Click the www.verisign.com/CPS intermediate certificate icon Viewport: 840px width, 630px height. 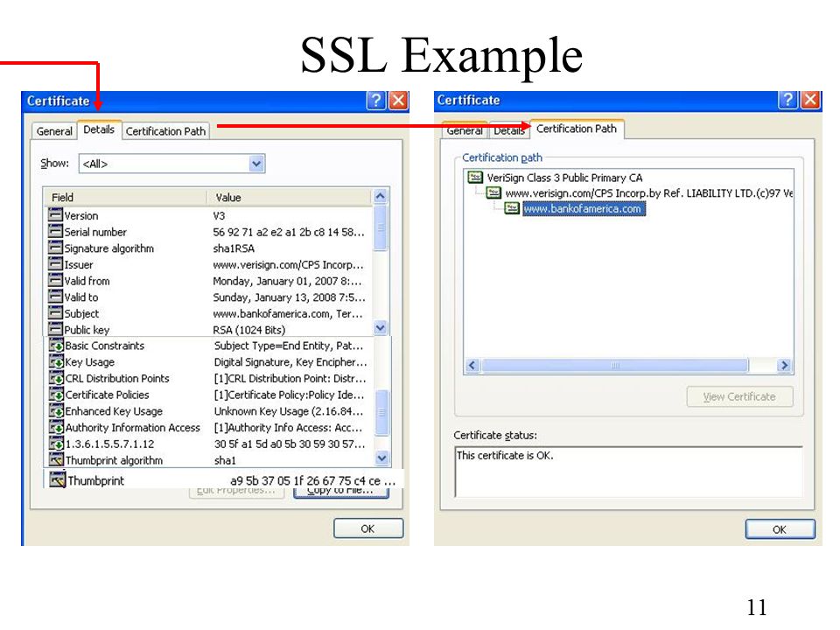click(493, 192)
